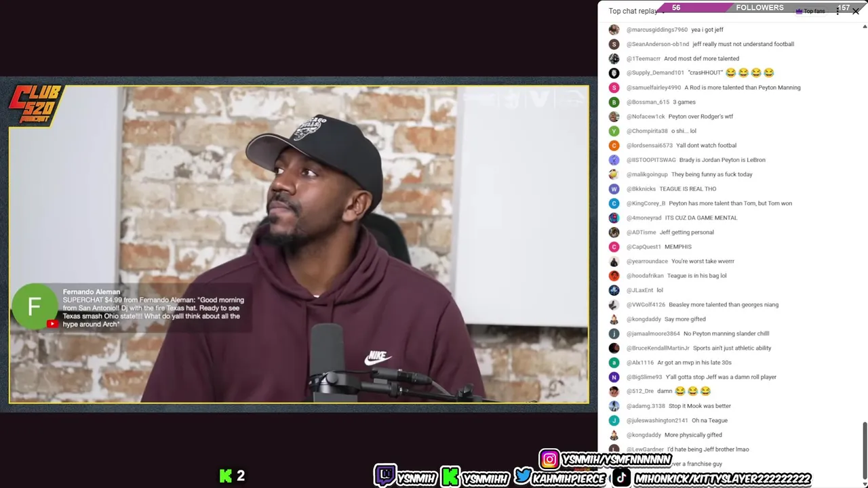The image size is (868, 488).
Task: Click the Kick icon beside YSNMIHH handle
Action: point(450,476)
